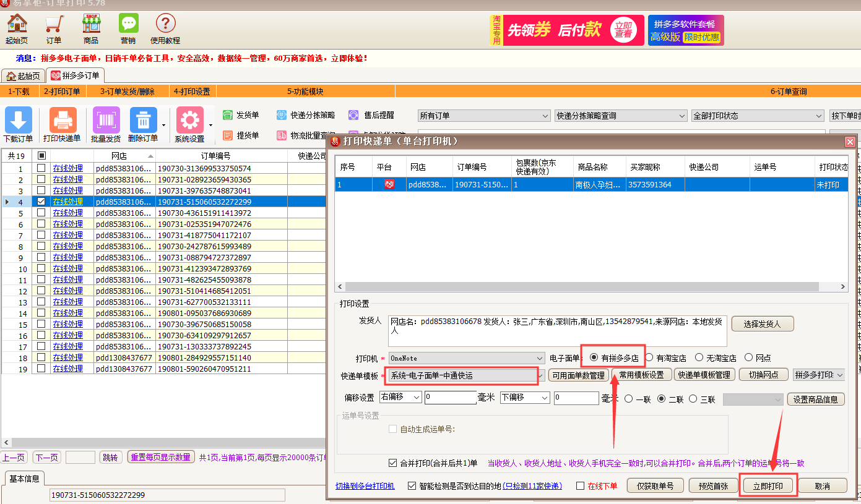Viewport: 861px width, 504px height.
Task: Click the 先领券后付款 promotional banner
Action: 566,30
